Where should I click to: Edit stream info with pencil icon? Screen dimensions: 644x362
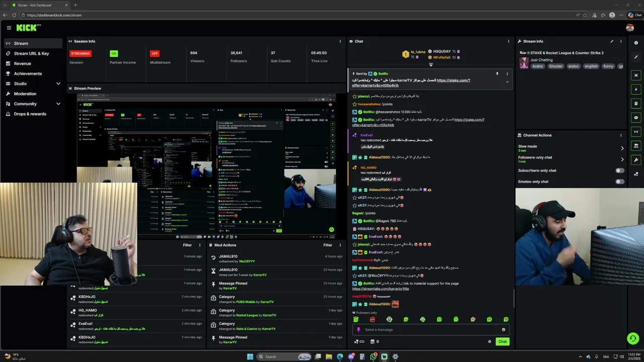click(x=612, y=41)
